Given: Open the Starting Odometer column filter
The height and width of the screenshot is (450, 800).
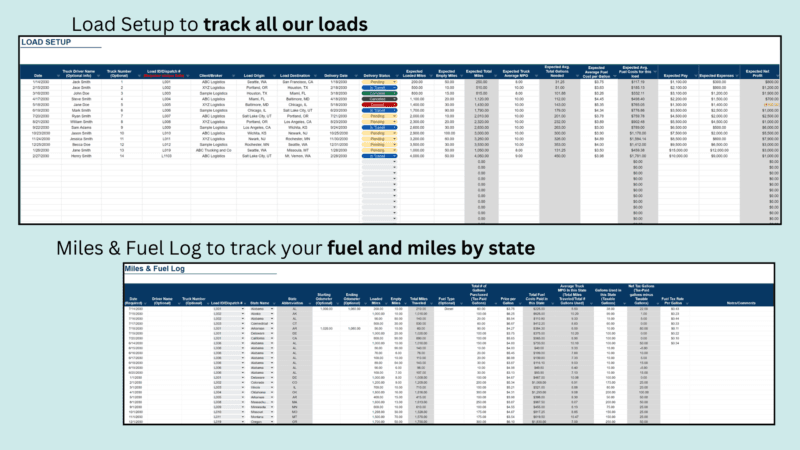Looking at the screenshot, I should pos(336,304).
